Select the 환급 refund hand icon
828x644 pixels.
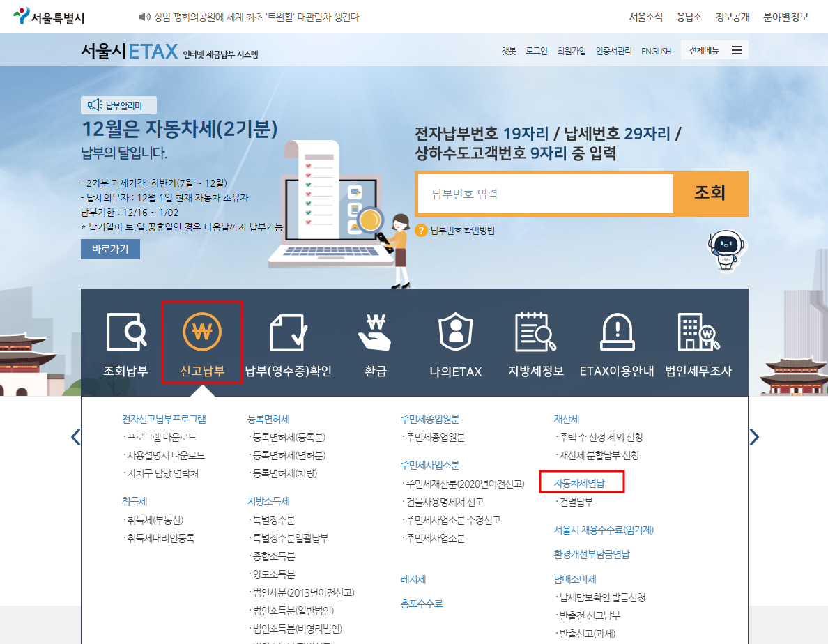[x=374, y=333]
